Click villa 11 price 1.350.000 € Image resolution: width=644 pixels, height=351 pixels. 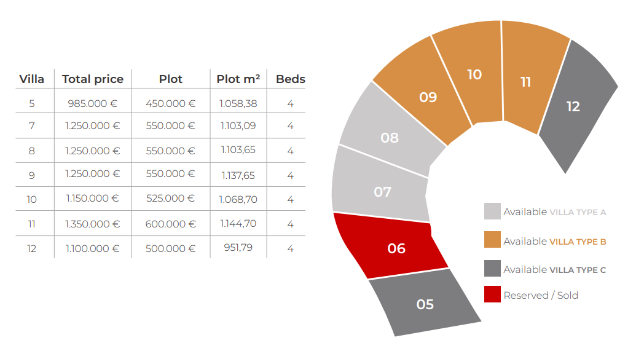click(93, 224)
